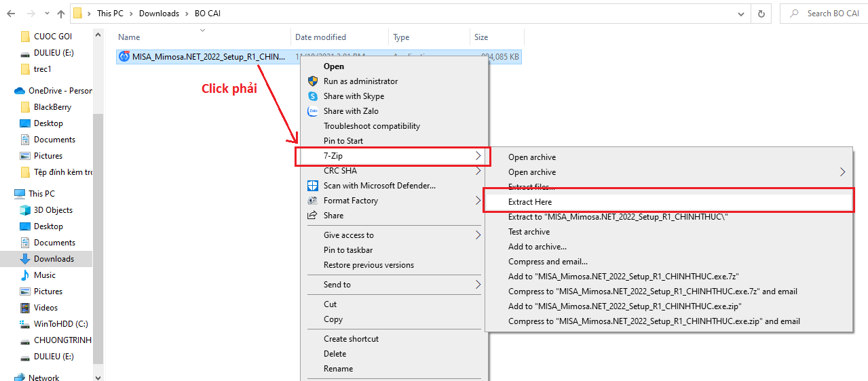Viewport: 868px width, 381px height.
Task: Choose Open in the context menu
Action: point(334,66)
